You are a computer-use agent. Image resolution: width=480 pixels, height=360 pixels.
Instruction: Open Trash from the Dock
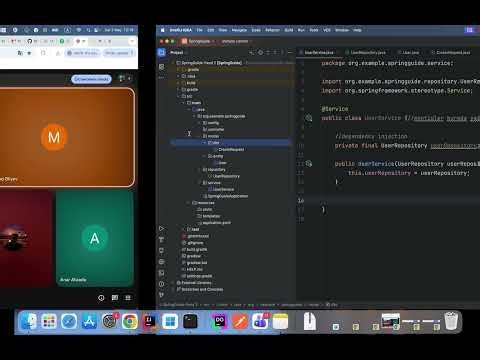click(451, 321)
